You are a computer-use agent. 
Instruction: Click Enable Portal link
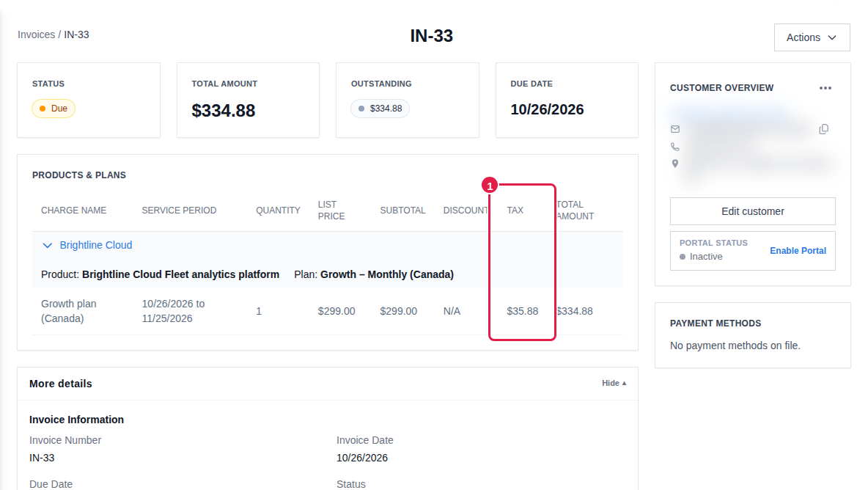[798, 251]
